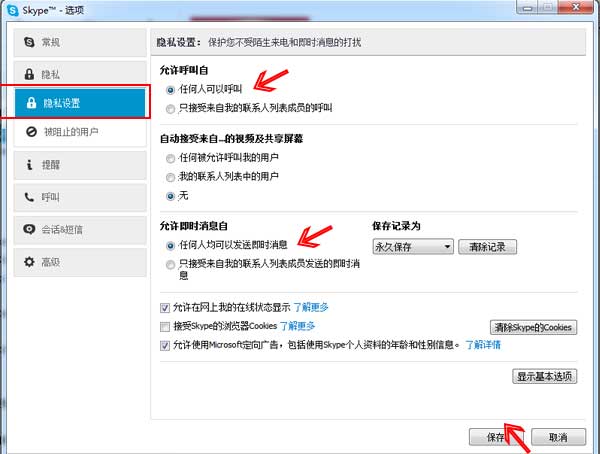The width and height of the screenshot is (600, 454).
Task: Toggle 允许在网上我的在线状态显示 checkbox
Action: point(165,308)
